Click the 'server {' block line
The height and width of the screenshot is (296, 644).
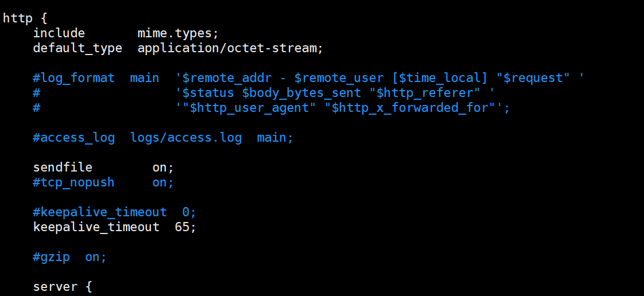click(63, 286)
